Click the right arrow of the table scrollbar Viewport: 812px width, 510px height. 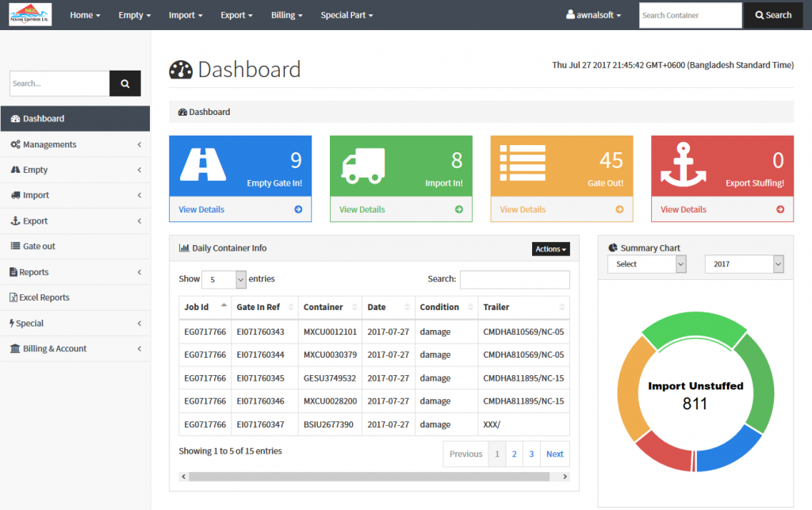[565, 477]
